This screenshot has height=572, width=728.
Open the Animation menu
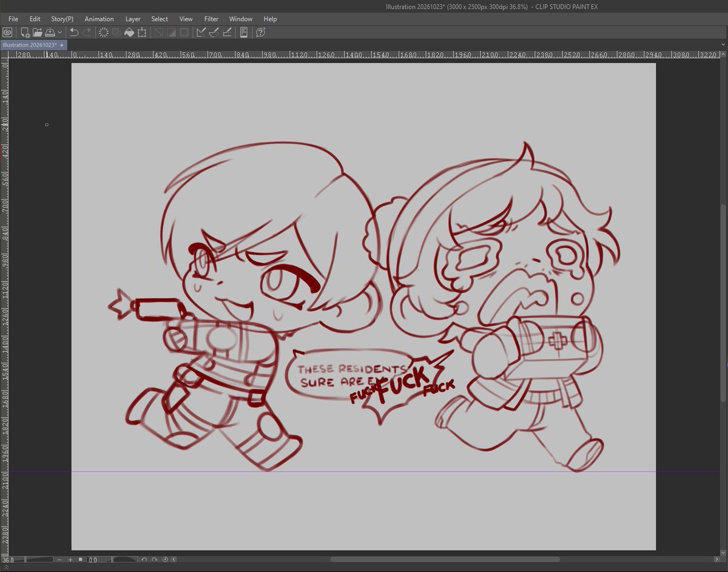coord(99,19)
